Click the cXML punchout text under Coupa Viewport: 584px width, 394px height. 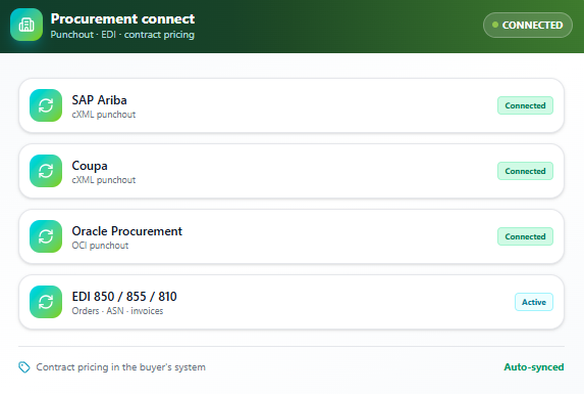pyautogui.click(x=104, y=180)
